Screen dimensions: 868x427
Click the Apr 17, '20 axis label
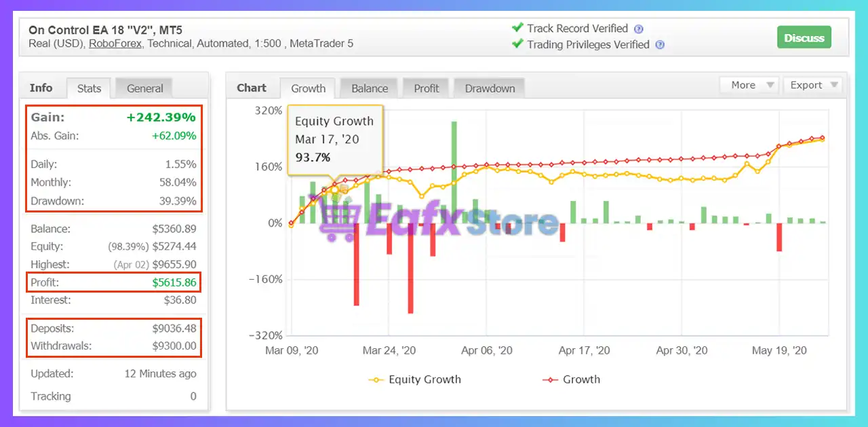point(584,350)
